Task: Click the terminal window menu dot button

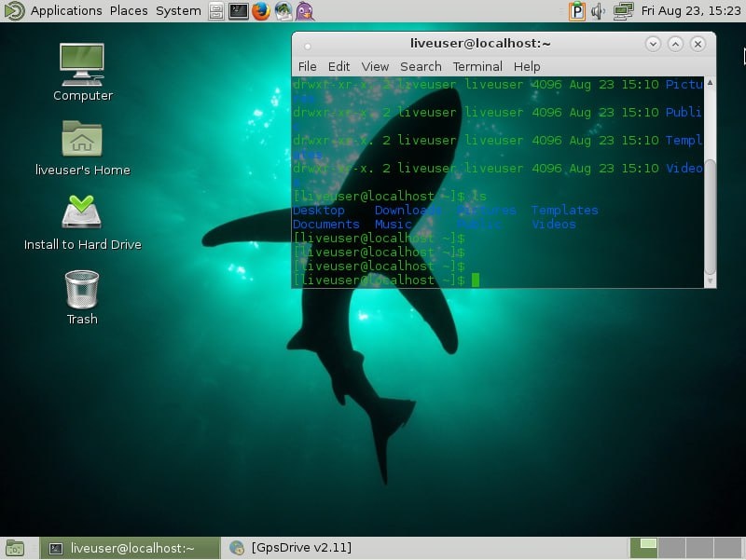Action: (x=308, y=46)
